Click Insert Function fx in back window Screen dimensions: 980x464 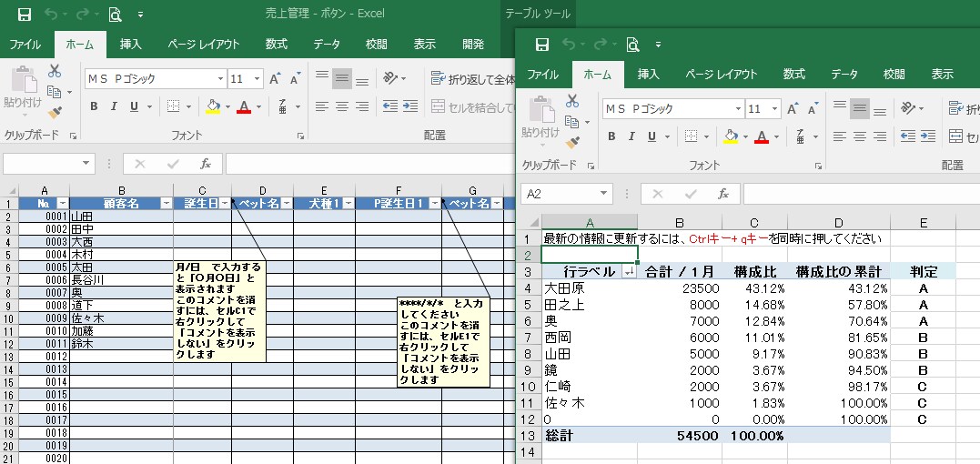point(206,164)
